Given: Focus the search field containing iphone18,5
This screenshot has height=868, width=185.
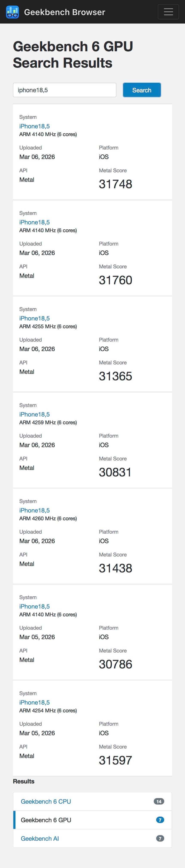Looking at the screenshot, I should pyautogui.click(x=65, y=90).
